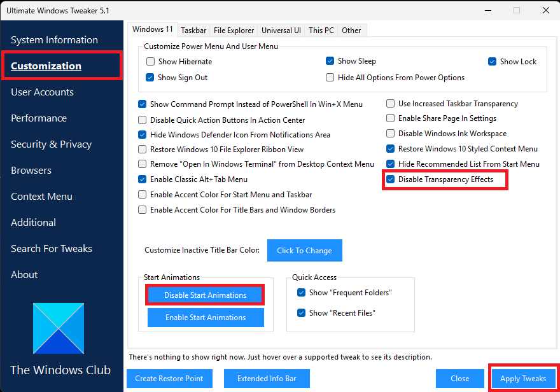Disable Show Sleep option
This screenshot has height=392, width=560.
[x=330, y=60]
